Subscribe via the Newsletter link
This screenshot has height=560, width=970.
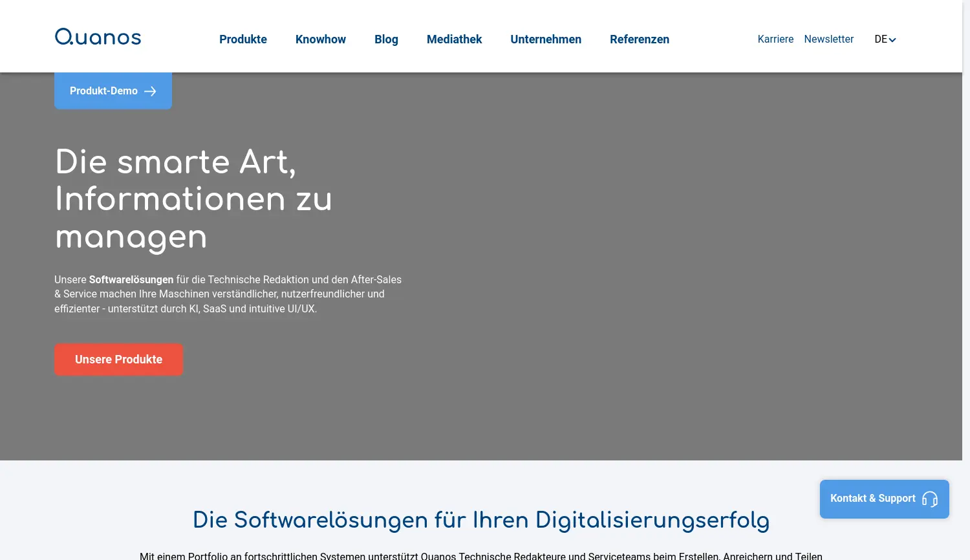coord(828,39)
